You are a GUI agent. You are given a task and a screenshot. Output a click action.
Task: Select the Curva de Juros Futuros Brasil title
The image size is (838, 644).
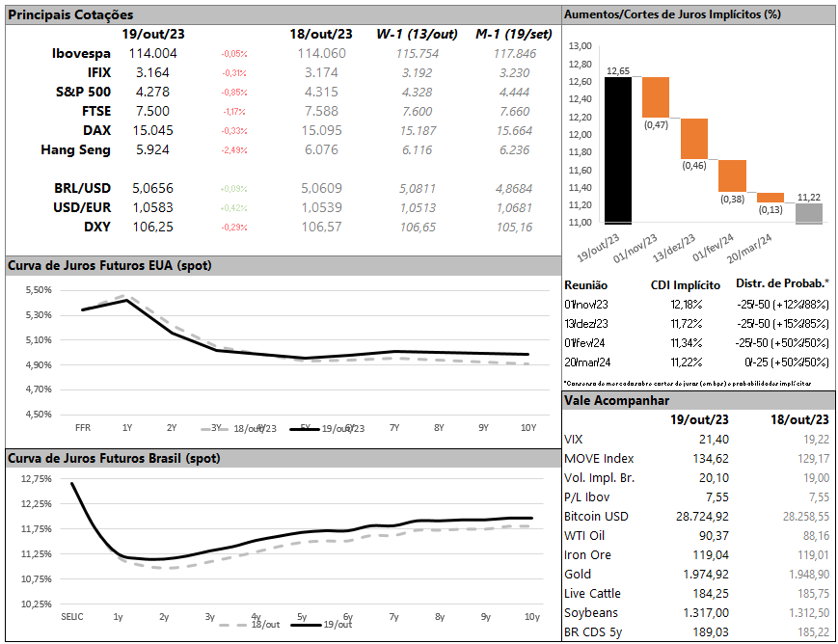(x=114, y=458)
